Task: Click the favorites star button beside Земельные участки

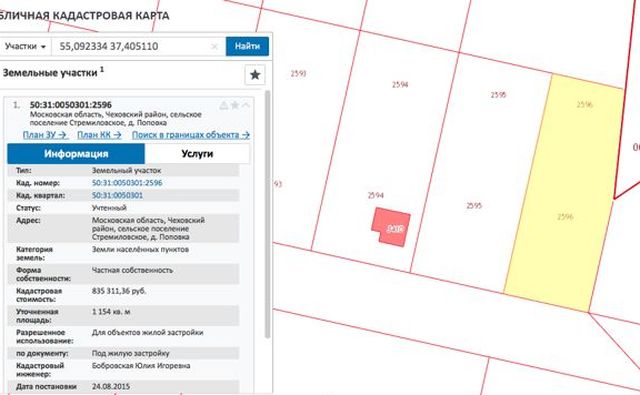Action: [255, 75]
